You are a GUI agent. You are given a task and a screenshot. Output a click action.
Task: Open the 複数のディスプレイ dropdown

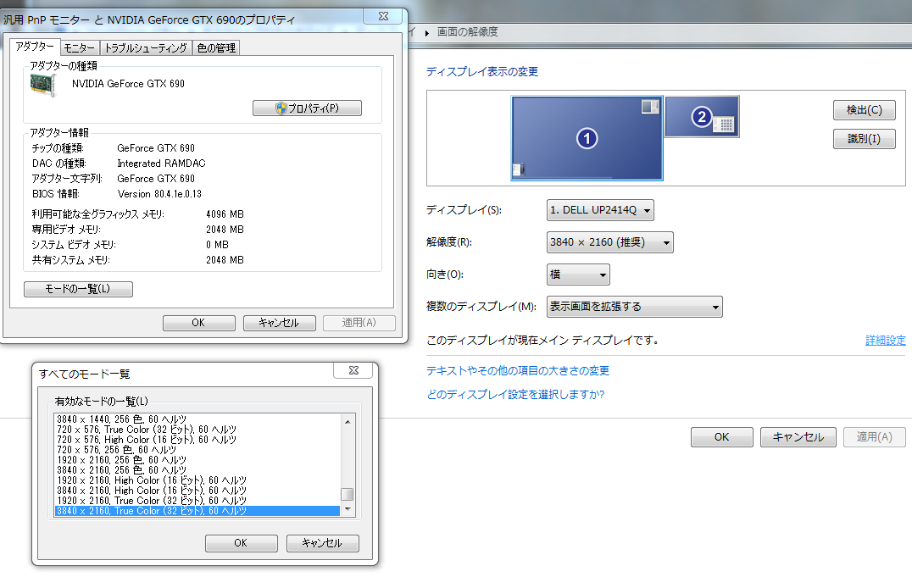[635, 307]
